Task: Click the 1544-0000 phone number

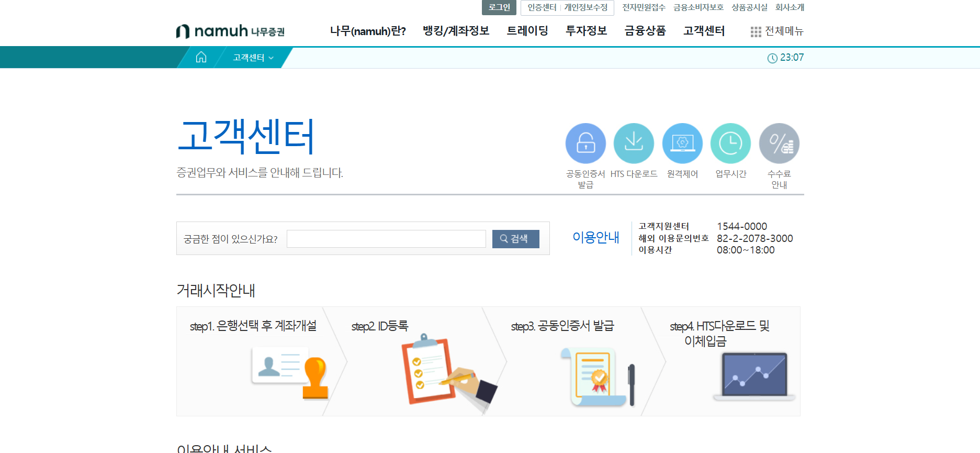Action: [742, 226]
